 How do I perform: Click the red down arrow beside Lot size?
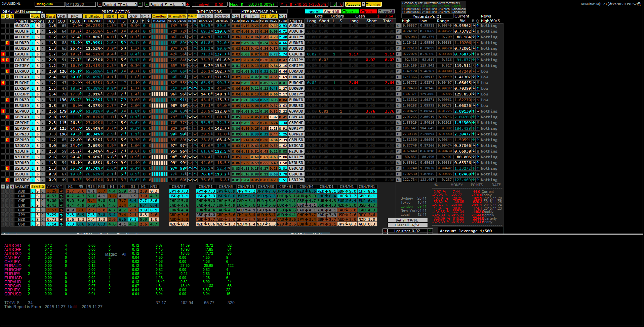[385, 231]
